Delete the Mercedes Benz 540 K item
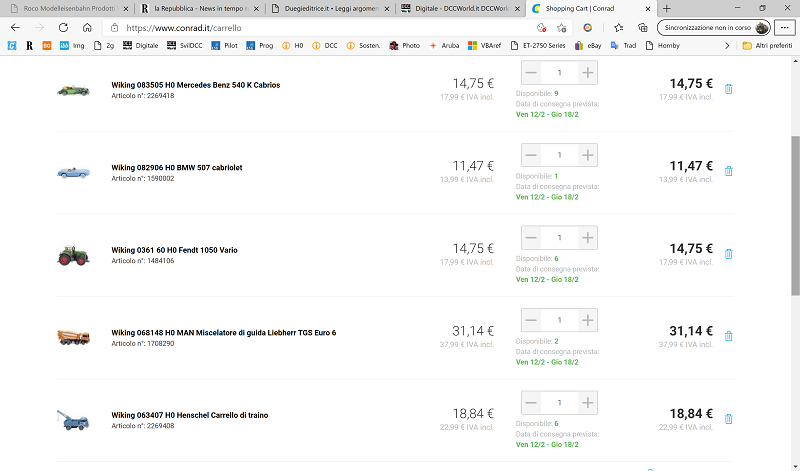The height and width of the screenshot is (471, 800). 728,89
